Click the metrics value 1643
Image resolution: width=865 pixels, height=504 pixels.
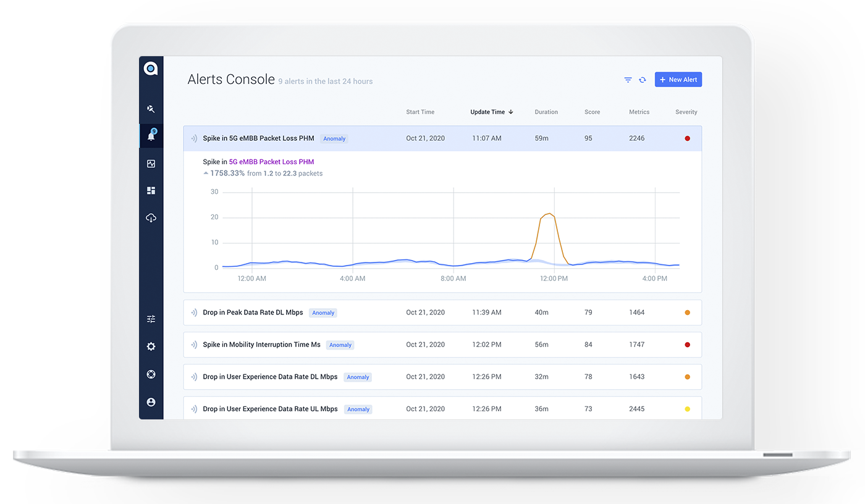click(x=637, y=377)
